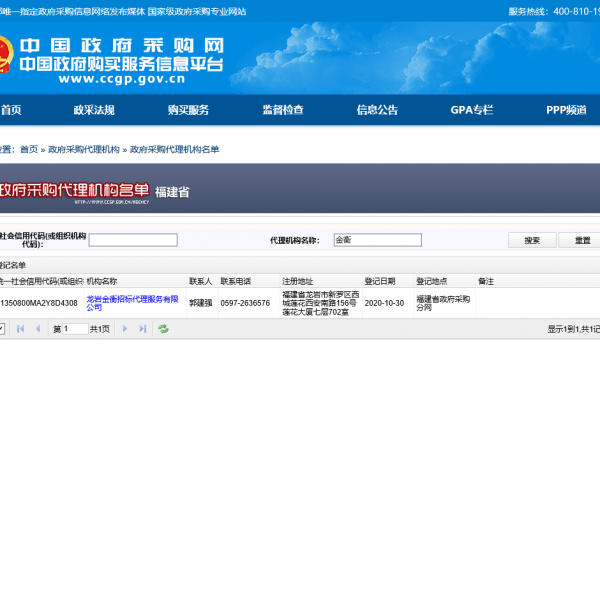Image resolution: width=600 pixels, height=600 pixels.
Task: Click 政府采购代理机构名单 breadcrumb link
Action: [174, 149]
